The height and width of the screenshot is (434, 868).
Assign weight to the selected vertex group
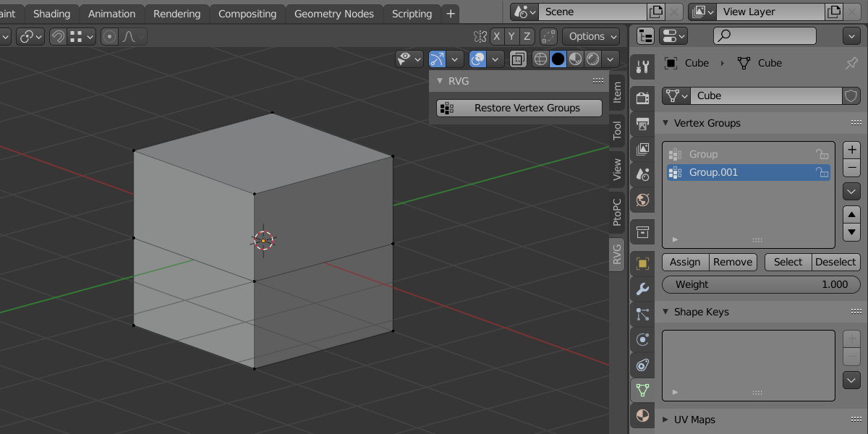pyautogui.click(x=684, y=262)
